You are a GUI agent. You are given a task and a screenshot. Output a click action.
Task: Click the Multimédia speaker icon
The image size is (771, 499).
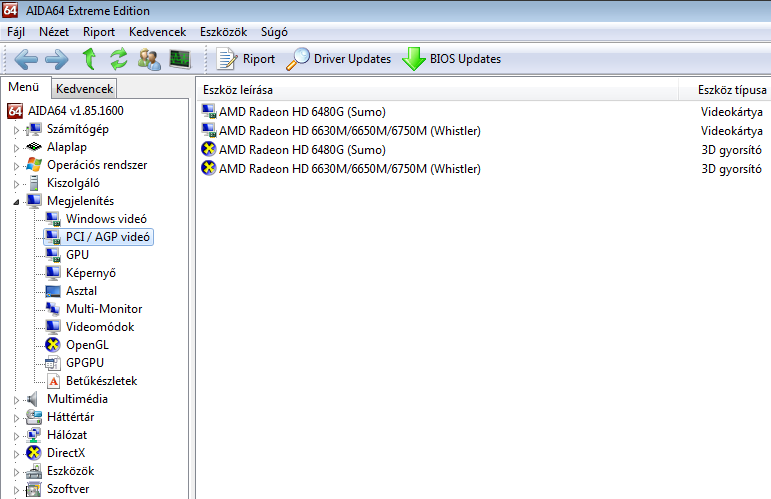pos(32,399)
